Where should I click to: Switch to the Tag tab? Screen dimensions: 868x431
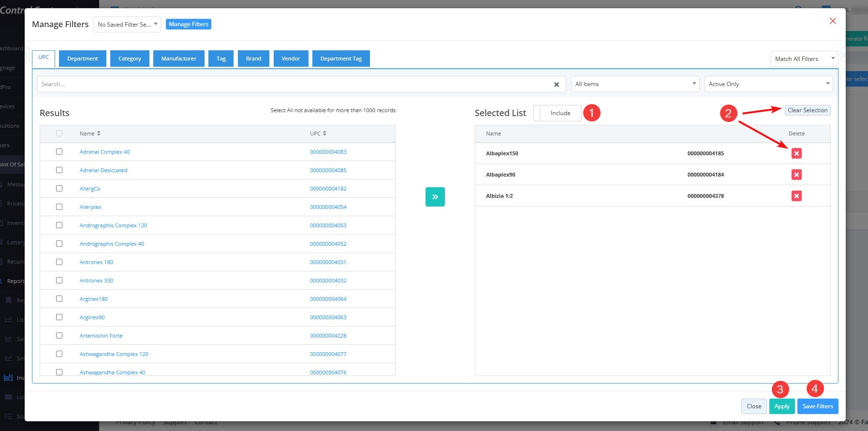(x=221, y=59)
